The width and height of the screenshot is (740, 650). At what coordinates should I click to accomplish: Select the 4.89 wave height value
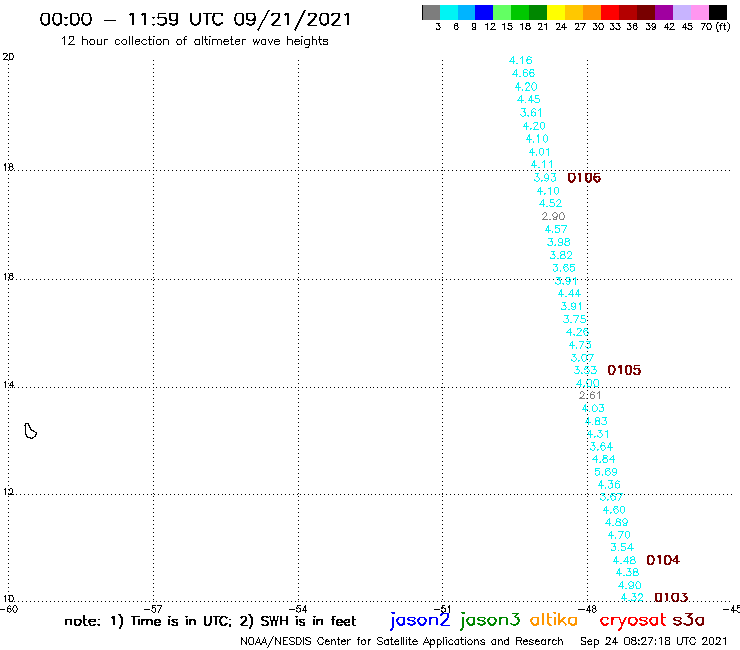(616, 523)
